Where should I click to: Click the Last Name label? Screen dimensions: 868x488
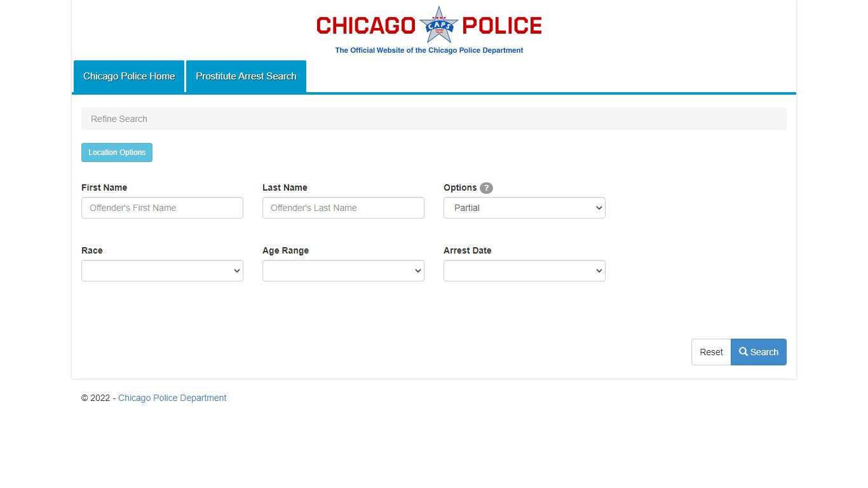pos(285,187)
